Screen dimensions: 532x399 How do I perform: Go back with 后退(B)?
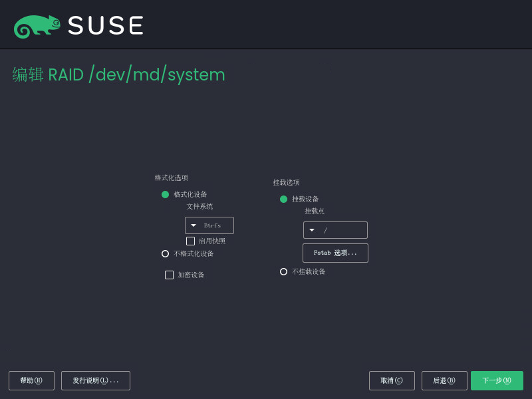(444, 380)
